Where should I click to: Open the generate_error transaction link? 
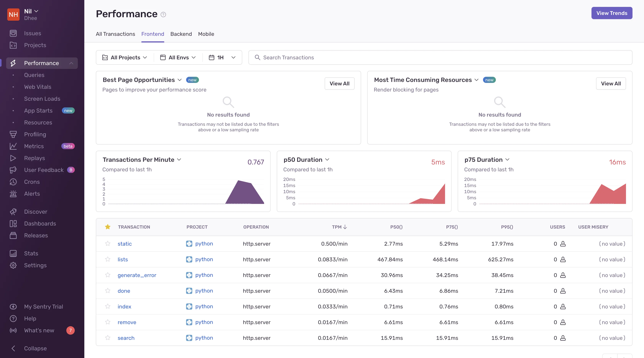[x=137, y=275]
